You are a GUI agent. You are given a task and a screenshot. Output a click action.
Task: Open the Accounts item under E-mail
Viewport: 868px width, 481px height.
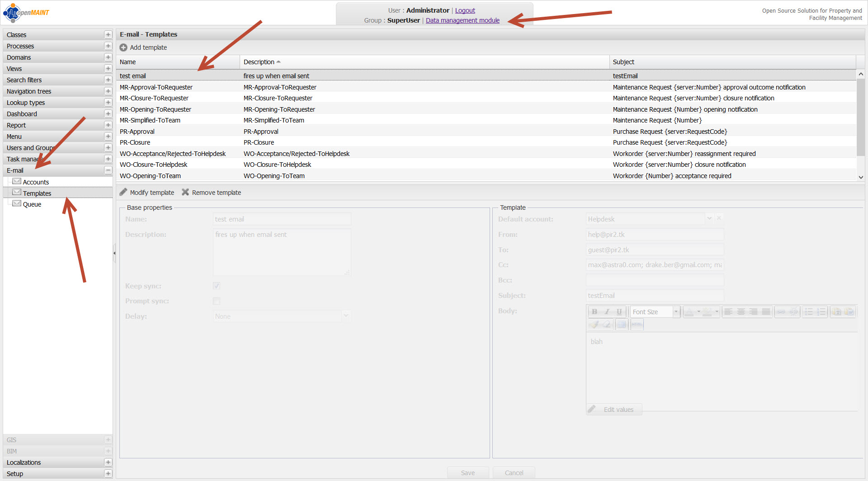pos(36,182)
